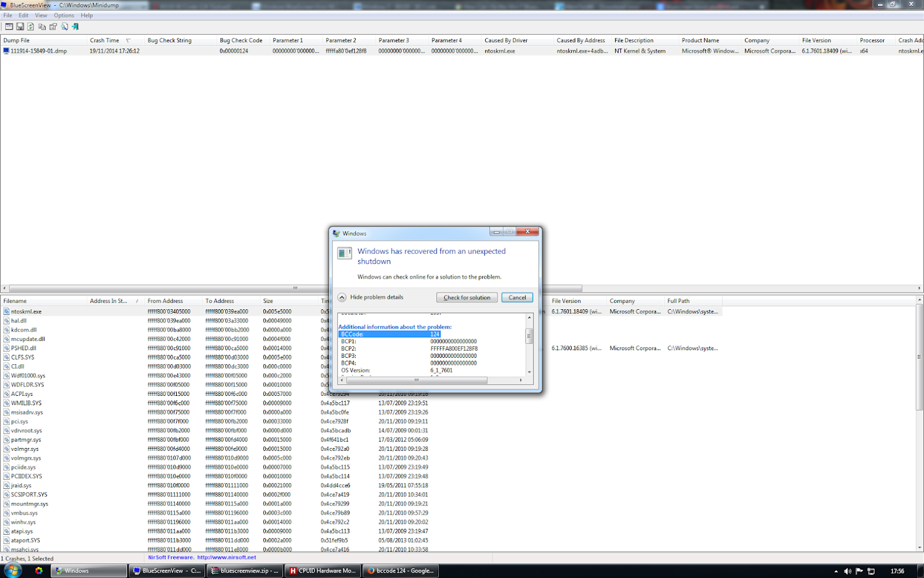Click the volume speaker tray icon
The width and height of the screenshot is (924, 578).
click(848, 571)
